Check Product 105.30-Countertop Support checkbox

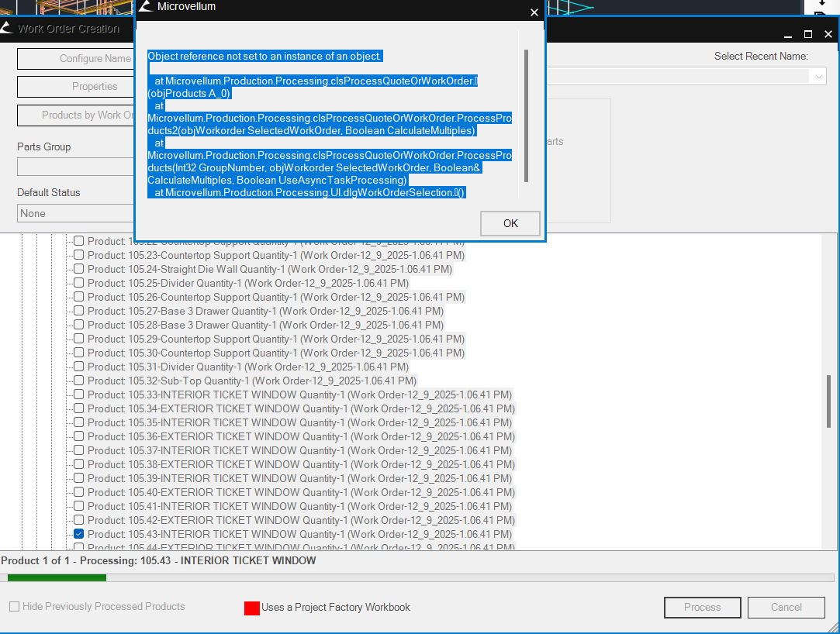pyautogui.click(x=79, y=353)
